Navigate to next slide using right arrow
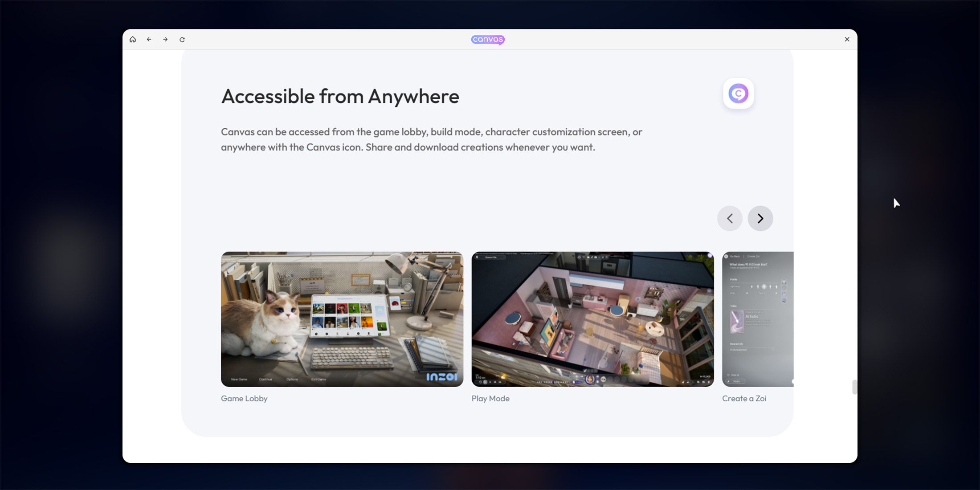The height and width of the screenshot is (490, 980). (x=760, y=218)
